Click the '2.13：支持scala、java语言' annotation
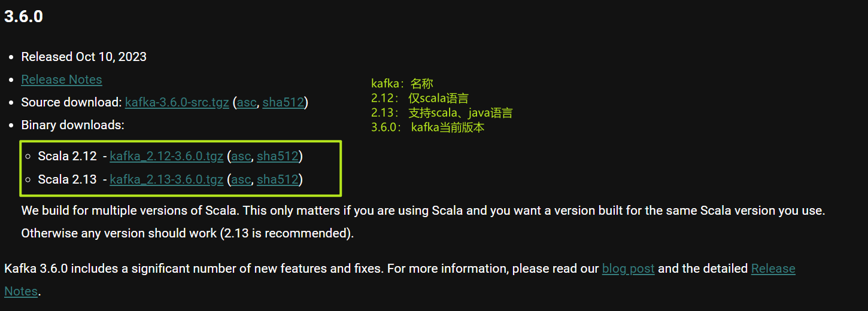 click(442, 112)
